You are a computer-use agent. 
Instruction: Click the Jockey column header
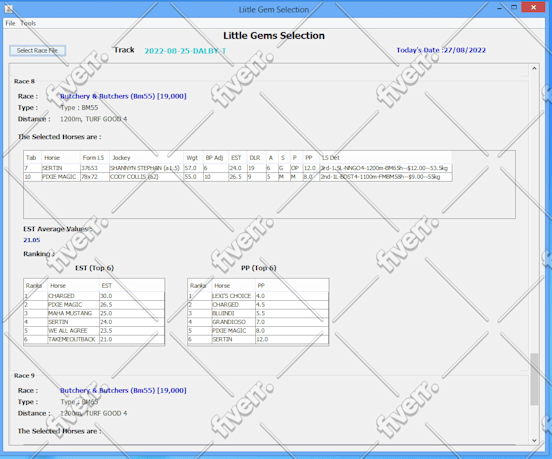(146, 158)
